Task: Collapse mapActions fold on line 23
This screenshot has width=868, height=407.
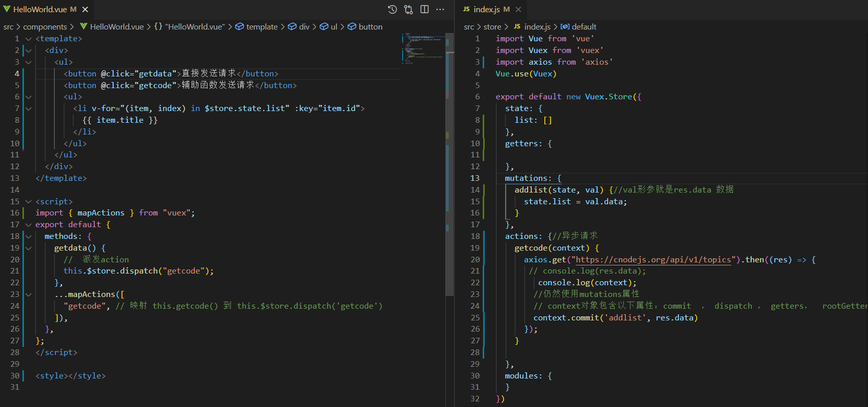Action: coord(29,294)
